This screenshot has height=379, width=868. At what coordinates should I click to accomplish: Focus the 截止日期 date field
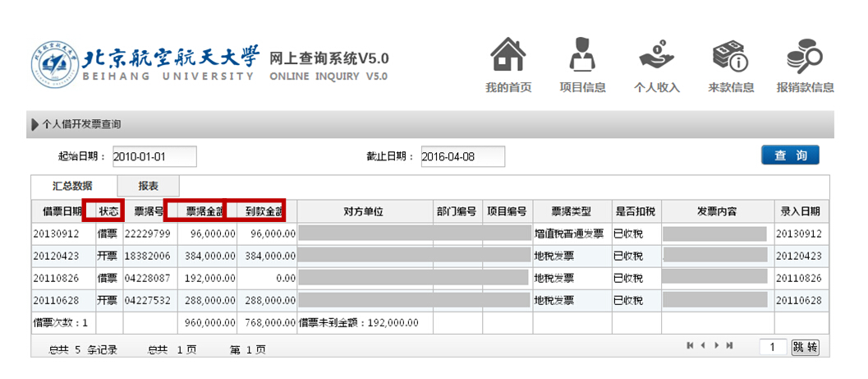(x=462, y=157)
